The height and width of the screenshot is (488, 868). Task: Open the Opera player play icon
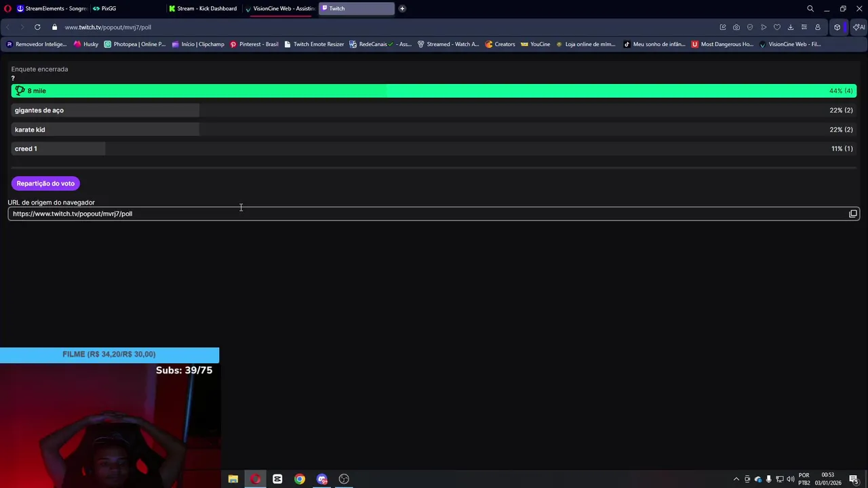(764, 27)
